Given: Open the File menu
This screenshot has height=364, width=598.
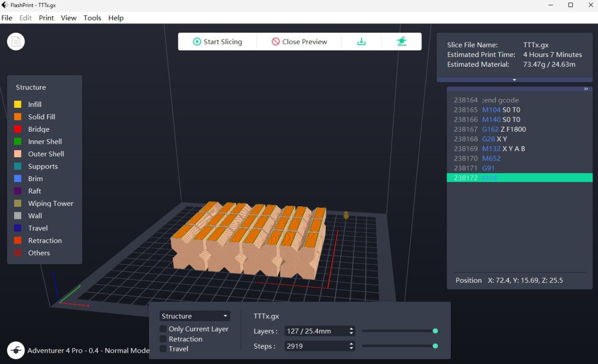Looking at the screenshot, I should [x=7, y=18].
